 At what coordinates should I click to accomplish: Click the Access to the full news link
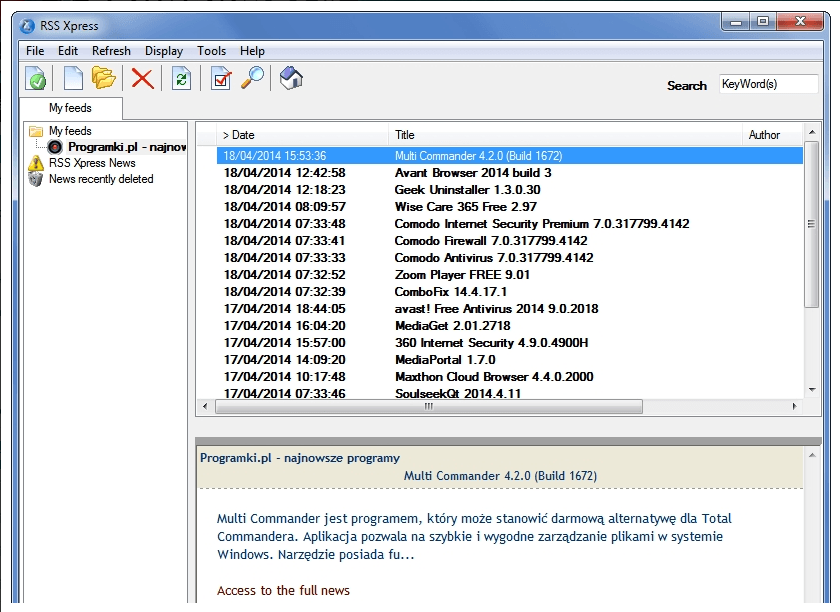point(283,591)
